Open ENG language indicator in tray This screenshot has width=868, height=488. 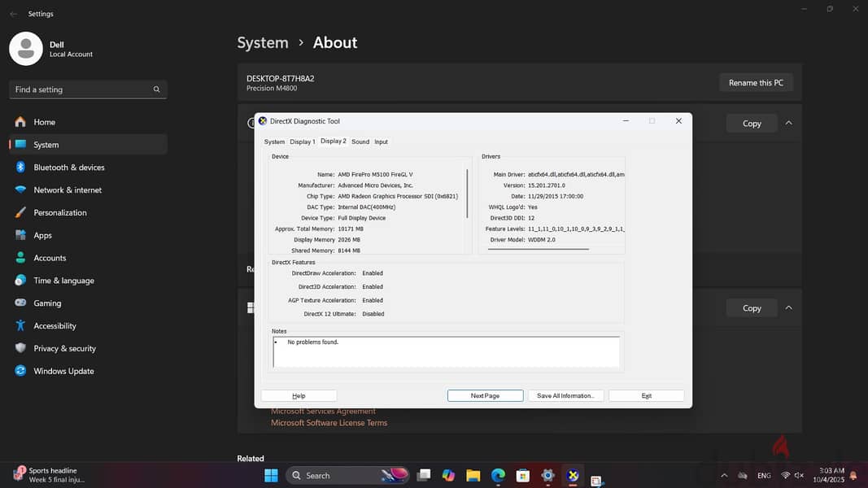click(x=764, y=475)
